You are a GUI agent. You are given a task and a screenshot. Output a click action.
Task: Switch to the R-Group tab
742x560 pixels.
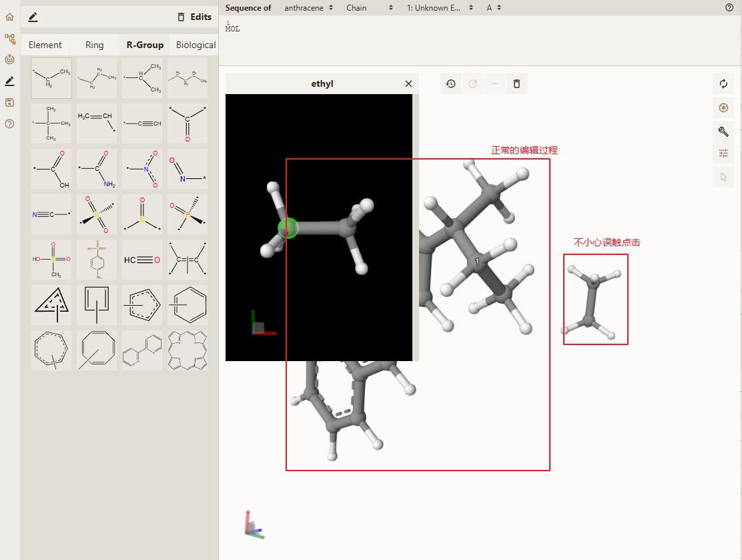pos(145,45)
